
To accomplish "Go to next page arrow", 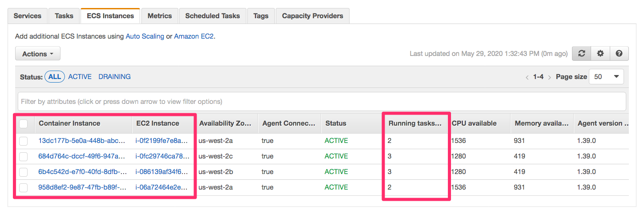I will click(549, 77).
